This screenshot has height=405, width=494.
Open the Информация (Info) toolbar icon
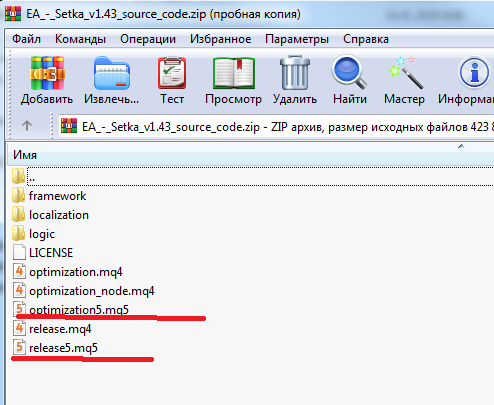474,72
